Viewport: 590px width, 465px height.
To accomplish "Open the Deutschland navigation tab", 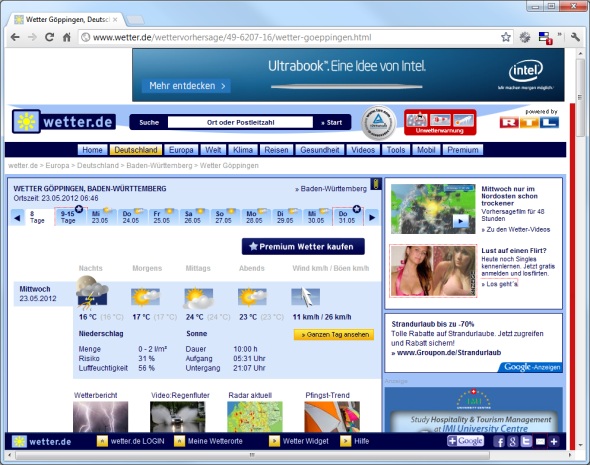I will pyautogui.click(x=136, y=150).
